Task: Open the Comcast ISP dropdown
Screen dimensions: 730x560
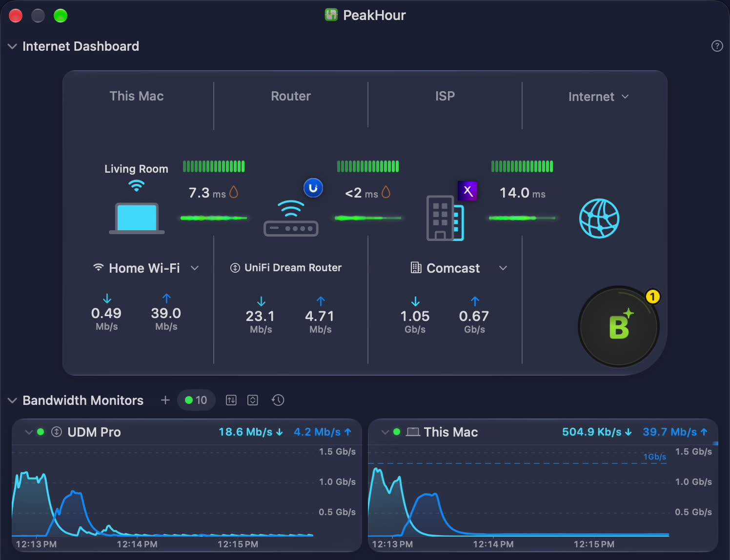Action: [503, 268]
